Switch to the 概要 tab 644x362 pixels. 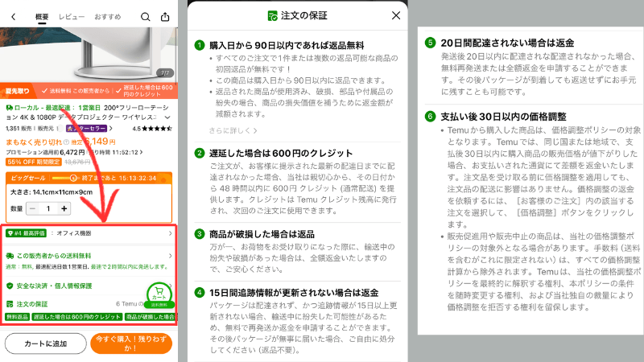(42, 17)
